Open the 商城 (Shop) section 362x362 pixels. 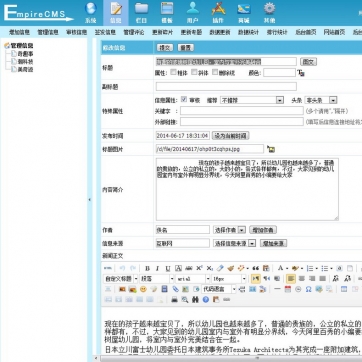pos(244,13)
